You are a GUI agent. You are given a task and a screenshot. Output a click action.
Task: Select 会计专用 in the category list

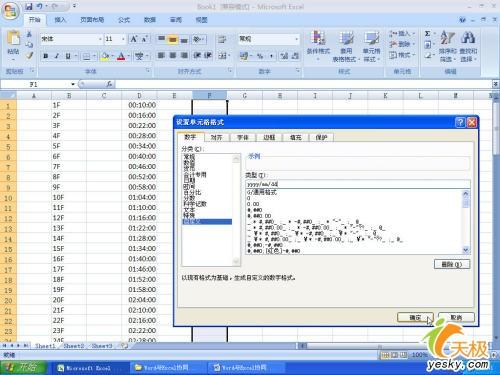[x=195, y=174]
